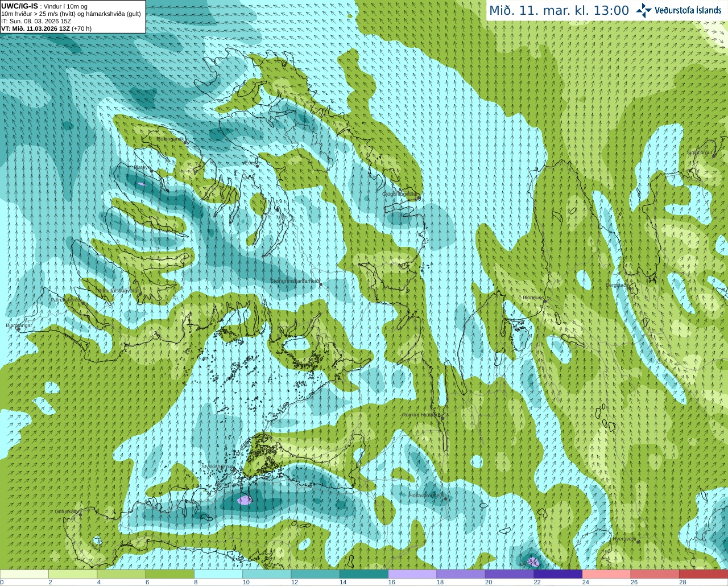Click the purple wind patch above legend value 22
Viewport: 728px width, 586px height.
(533, 562)
